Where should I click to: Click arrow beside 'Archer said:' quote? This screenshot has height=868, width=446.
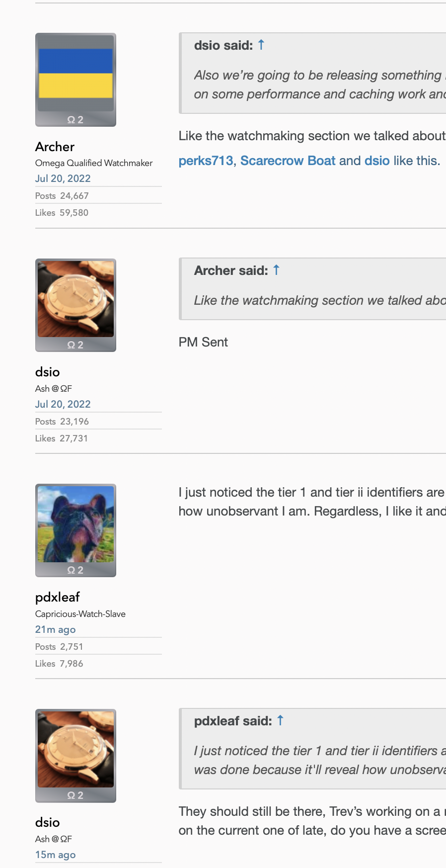276,270
